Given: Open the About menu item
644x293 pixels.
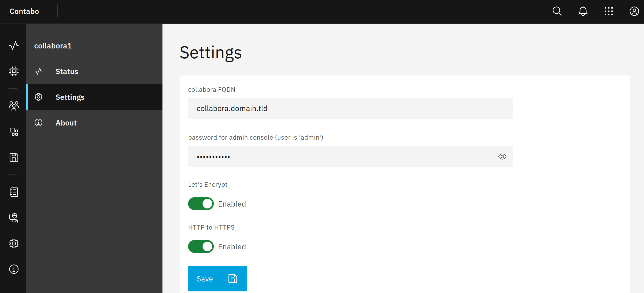Looking at the screenshot, I should [94, 123].
